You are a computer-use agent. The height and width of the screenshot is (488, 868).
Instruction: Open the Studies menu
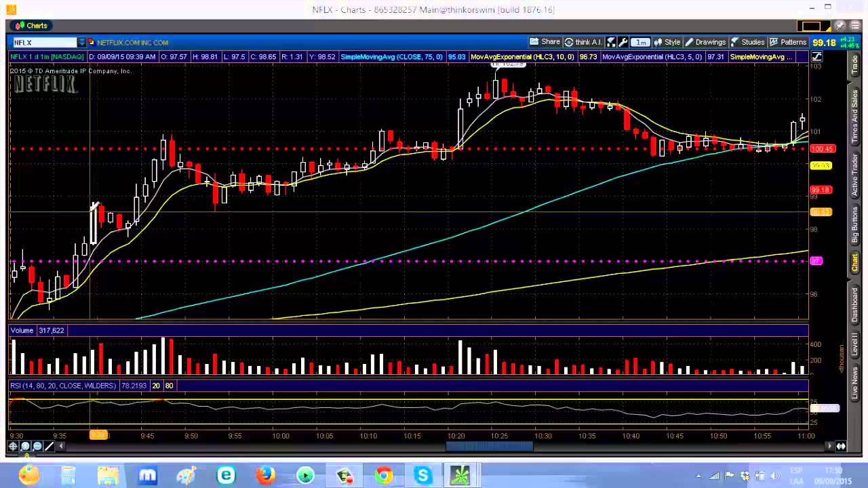(748, 42)
